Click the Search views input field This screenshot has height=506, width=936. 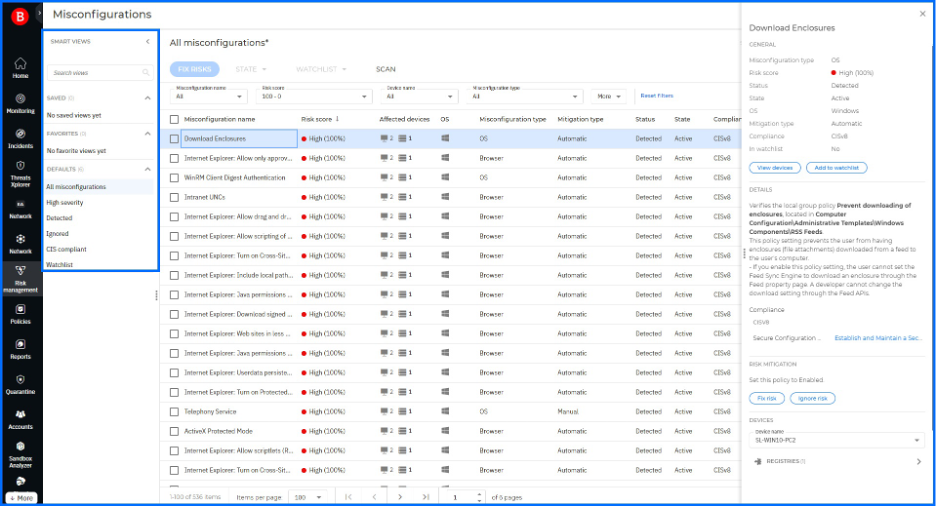click(x=92, y=73)
